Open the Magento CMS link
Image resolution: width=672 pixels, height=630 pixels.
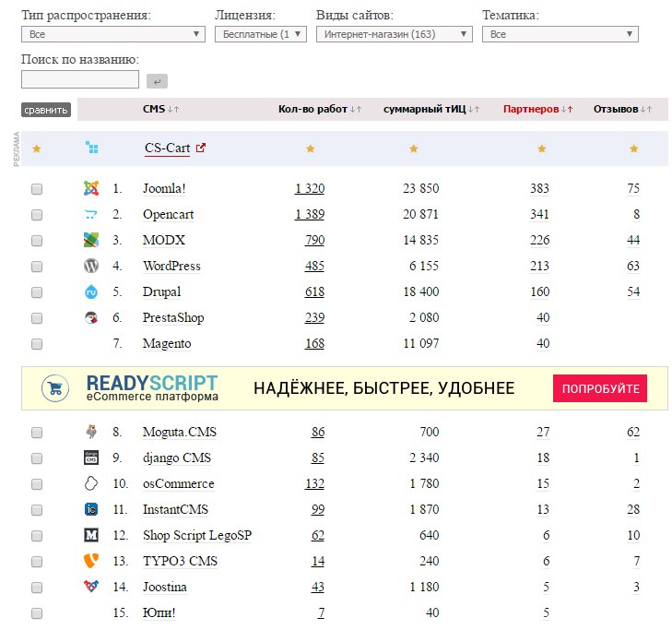coord(167,343)
